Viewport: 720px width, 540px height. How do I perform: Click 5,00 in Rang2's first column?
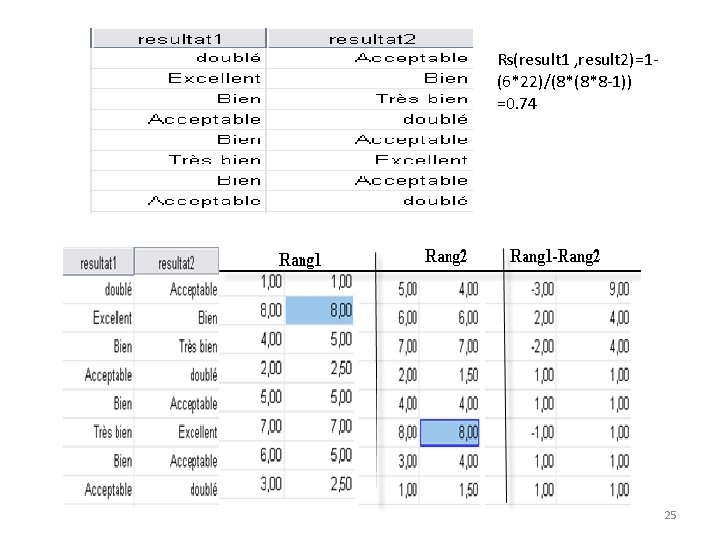click(408, 289)
